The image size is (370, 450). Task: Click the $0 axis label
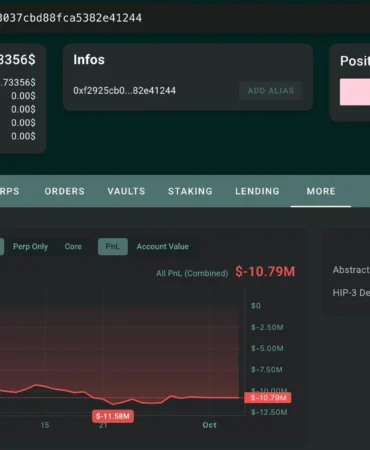click(x=256, y=306)
